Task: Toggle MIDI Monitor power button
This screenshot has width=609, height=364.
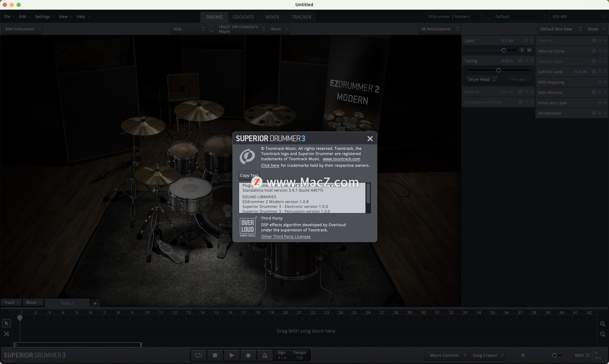Action: 594,92
